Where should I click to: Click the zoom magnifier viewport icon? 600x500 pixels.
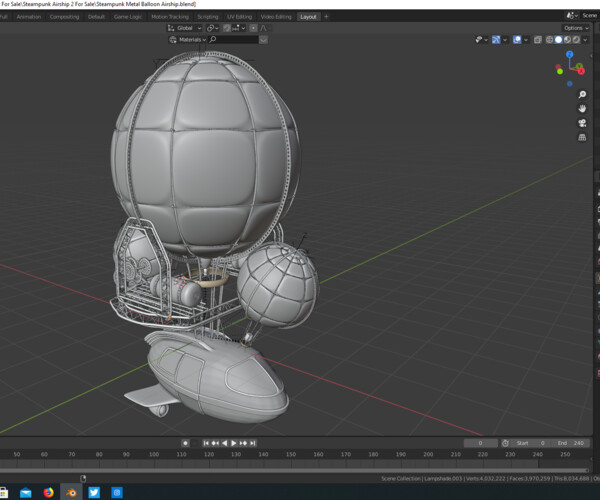pos(582,94)
